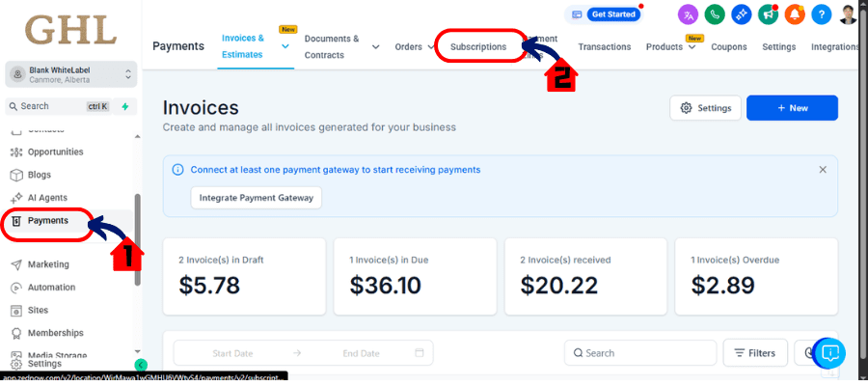Open the megaphone announcements icon
Screen dimensions: 868x386
click(x=768, y=14)
